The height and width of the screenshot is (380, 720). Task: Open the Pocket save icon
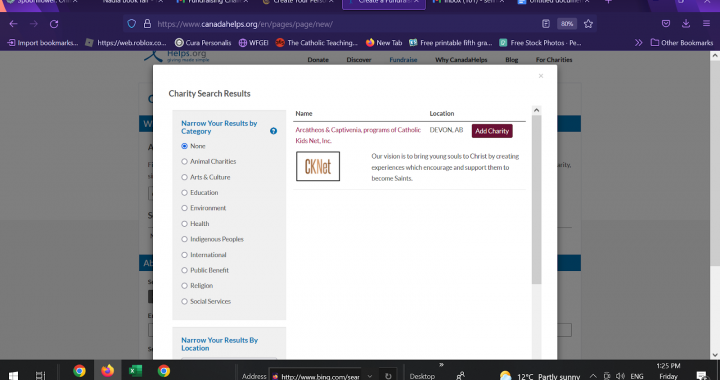tap(666, 24)
